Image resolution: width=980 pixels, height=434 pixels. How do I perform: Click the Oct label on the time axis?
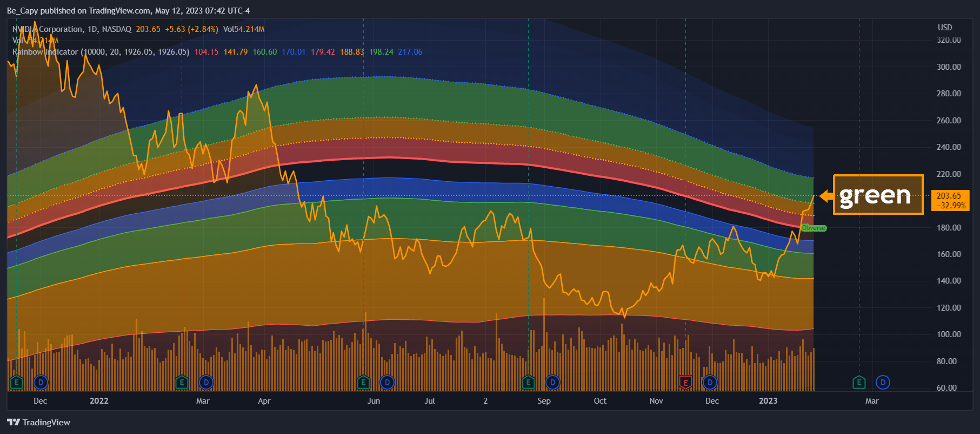[600, 401]
